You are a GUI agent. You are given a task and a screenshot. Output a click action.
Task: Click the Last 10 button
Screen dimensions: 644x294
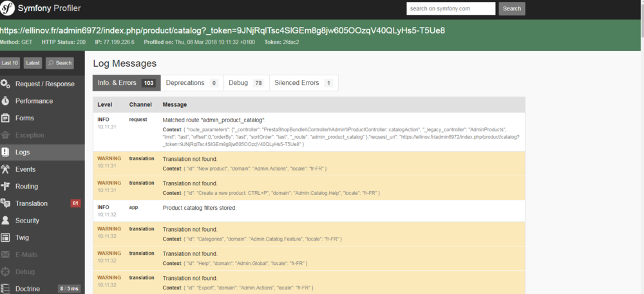pyautogui.click(x=10, y=63)
